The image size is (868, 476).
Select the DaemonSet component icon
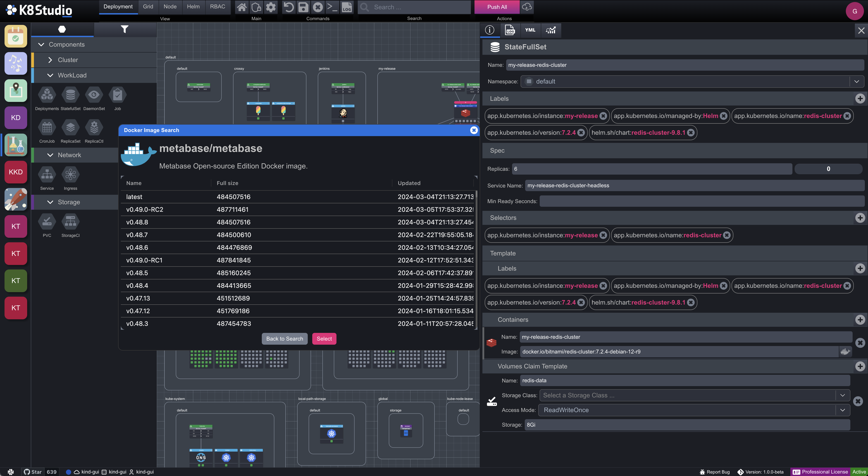94,95
